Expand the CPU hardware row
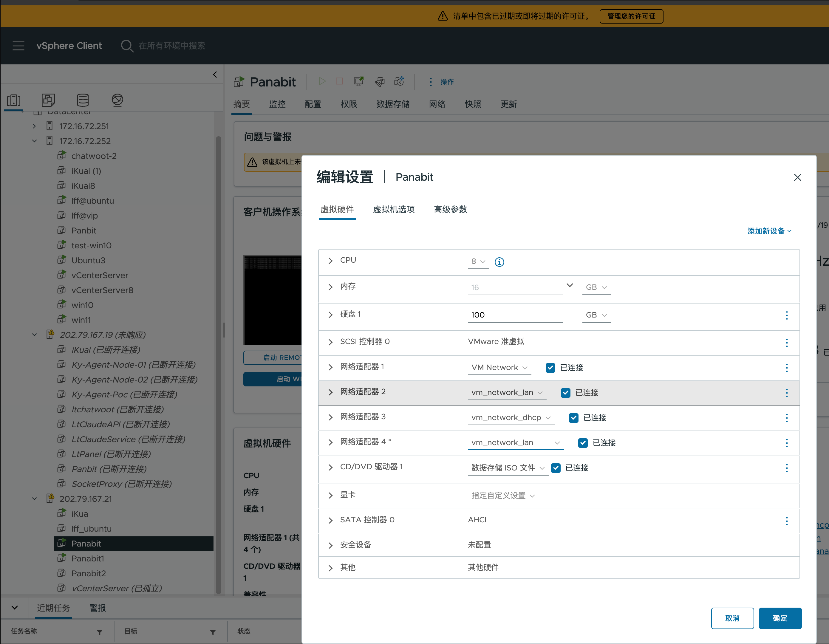 [x=330, y=261]
